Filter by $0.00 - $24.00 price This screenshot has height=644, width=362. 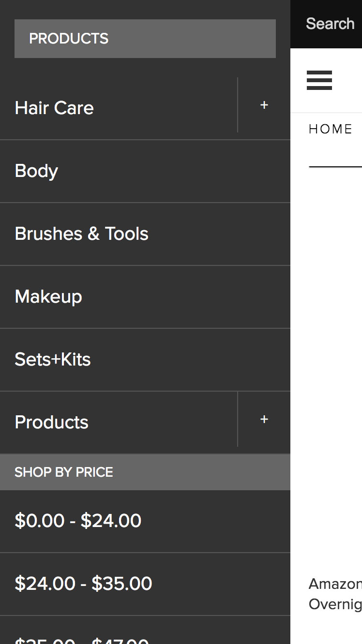click(78, 521)
